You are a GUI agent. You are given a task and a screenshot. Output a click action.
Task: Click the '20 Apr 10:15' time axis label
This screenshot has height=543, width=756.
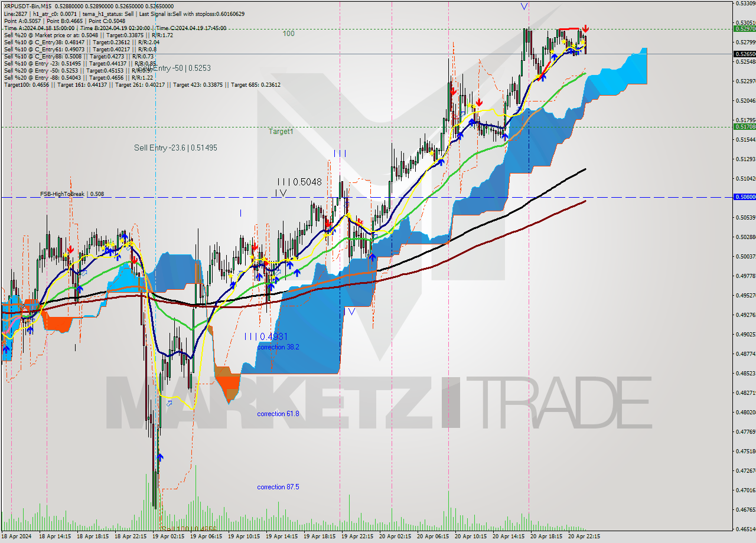point(471,537)
